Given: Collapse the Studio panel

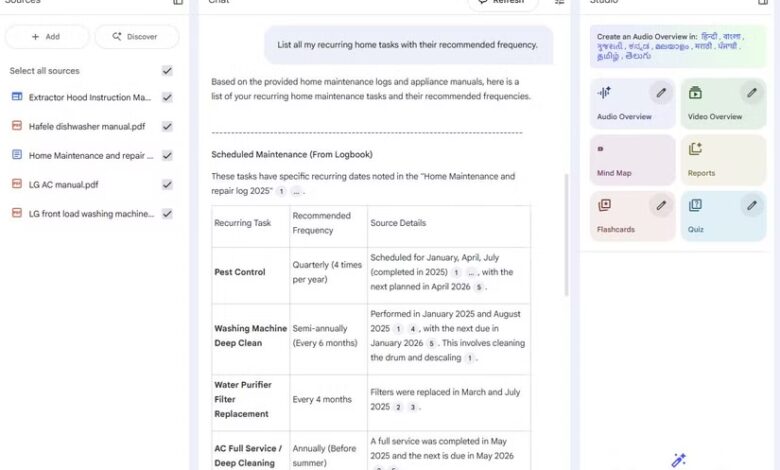Looking at the screenshot, I should (762, 2).
